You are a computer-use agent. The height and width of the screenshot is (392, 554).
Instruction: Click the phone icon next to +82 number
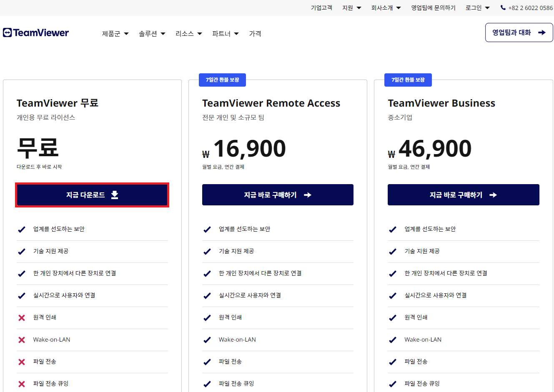(x=503, y=7)
